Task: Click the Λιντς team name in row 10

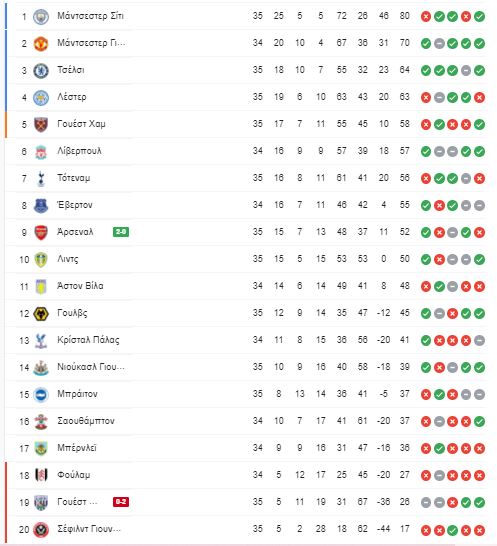Action: point(68,259)
